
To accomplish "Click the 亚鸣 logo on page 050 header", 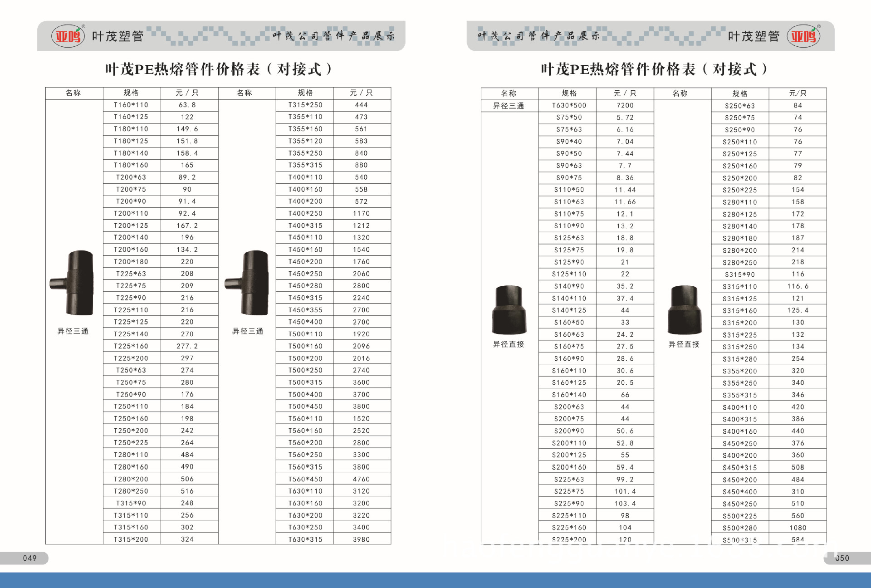I will point(804,36).
